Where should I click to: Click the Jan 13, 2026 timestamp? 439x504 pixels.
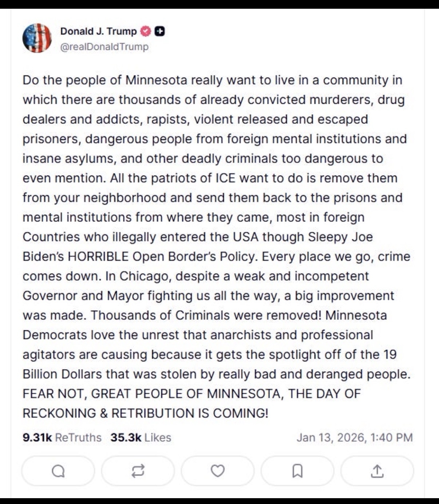354,437
